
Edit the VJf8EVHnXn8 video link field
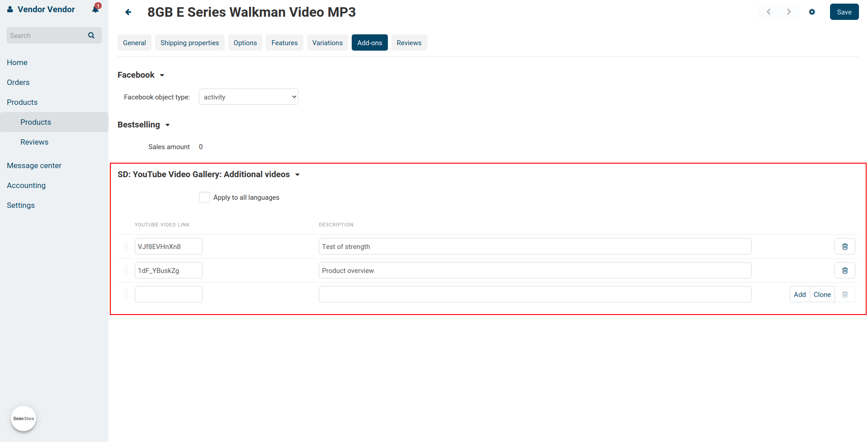(168, 246)
